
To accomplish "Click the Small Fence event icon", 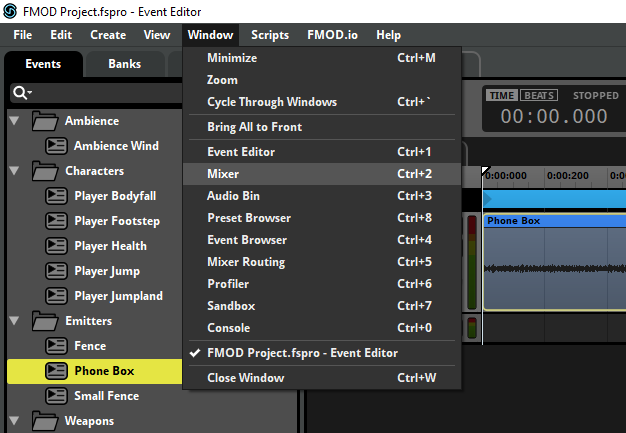I will (x=56, y=396).
